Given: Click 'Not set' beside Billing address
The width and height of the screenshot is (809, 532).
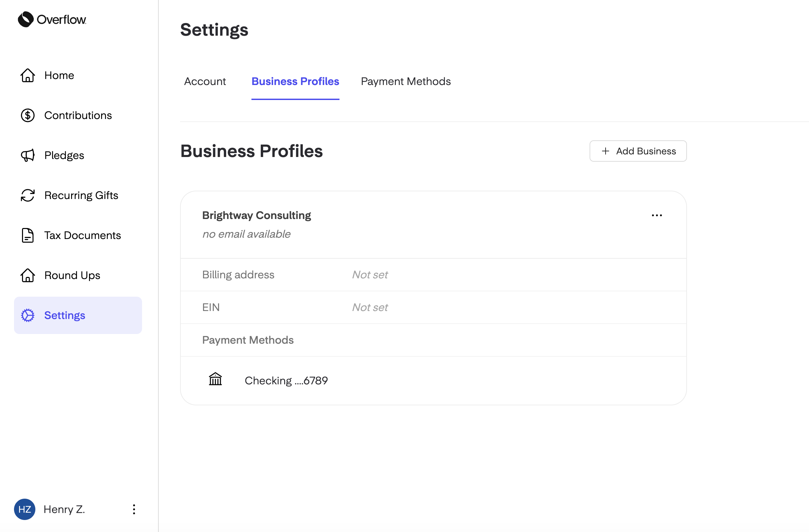Looking at the screenshot, I should coord(370,275).
